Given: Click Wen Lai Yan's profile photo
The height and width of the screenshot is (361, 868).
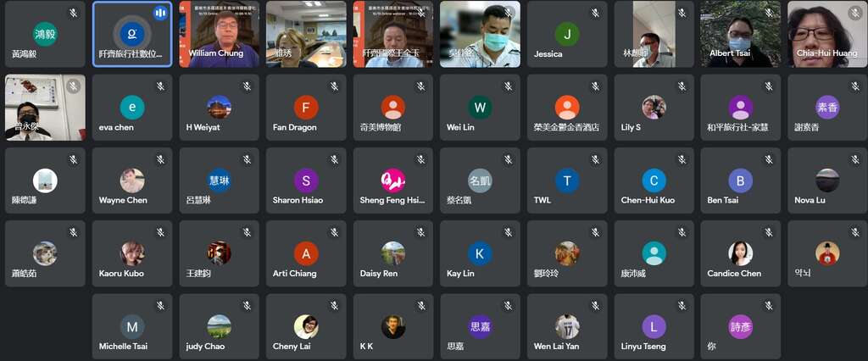Looking at the screenshot, I should (567, 326).
